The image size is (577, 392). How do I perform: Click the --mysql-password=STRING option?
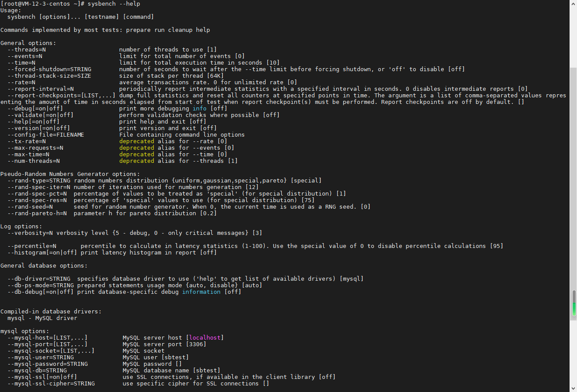pyautogui.click(x=48, y=364)
